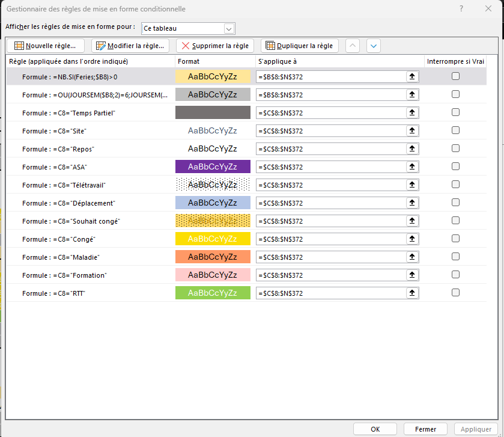Viewport: 504px width, 437px height.
Task: Click the 'Format' column header
Action: (x=189, y=61)
